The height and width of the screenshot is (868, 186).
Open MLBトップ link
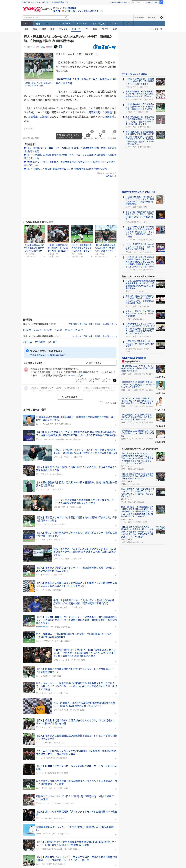[77, 336]
